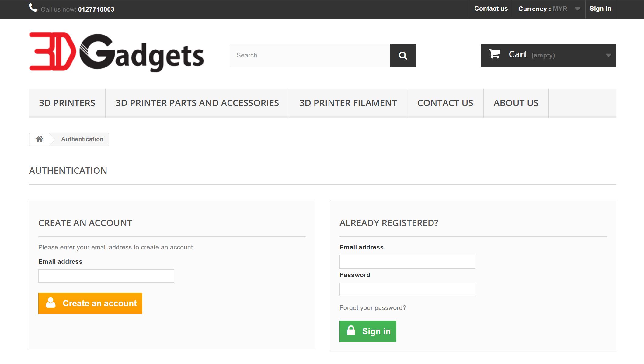The width and height of the screenshot is (644, 364).
Task: Click Authentication breadcrumb text
Action: coord(82,139)
